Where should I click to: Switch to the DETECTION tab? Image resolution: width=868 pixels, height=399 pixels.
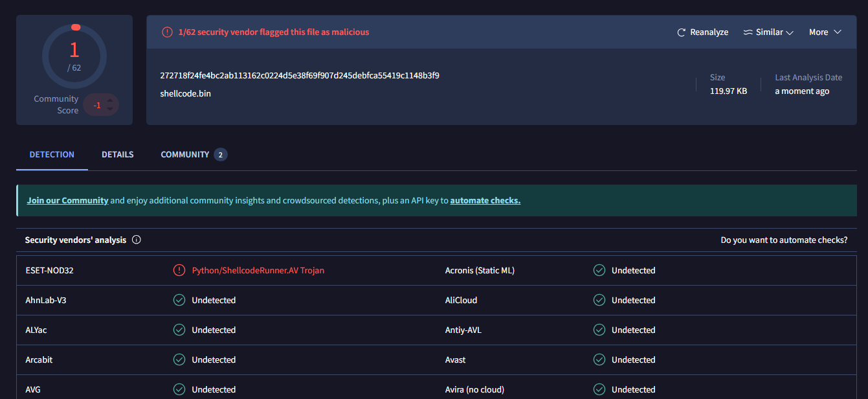pyautogui.click(x=52, y=155)
